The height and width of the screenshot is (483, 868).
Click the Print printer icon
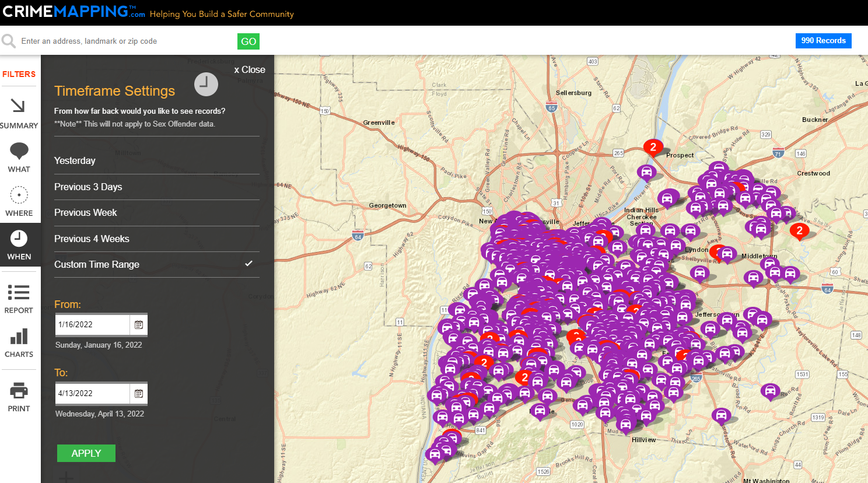pyautogui.click(x=19, y=390)
